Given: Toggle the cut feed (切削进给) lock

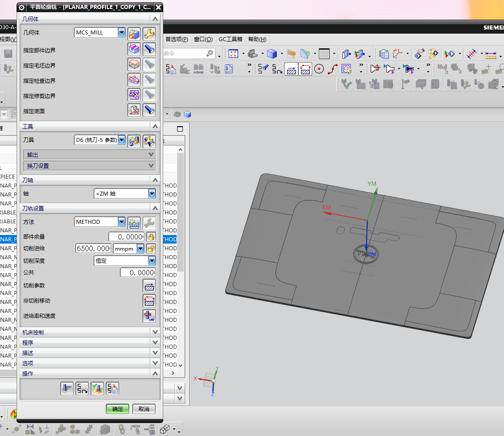Looking at the screenshot, I should [x=152, y=249].
